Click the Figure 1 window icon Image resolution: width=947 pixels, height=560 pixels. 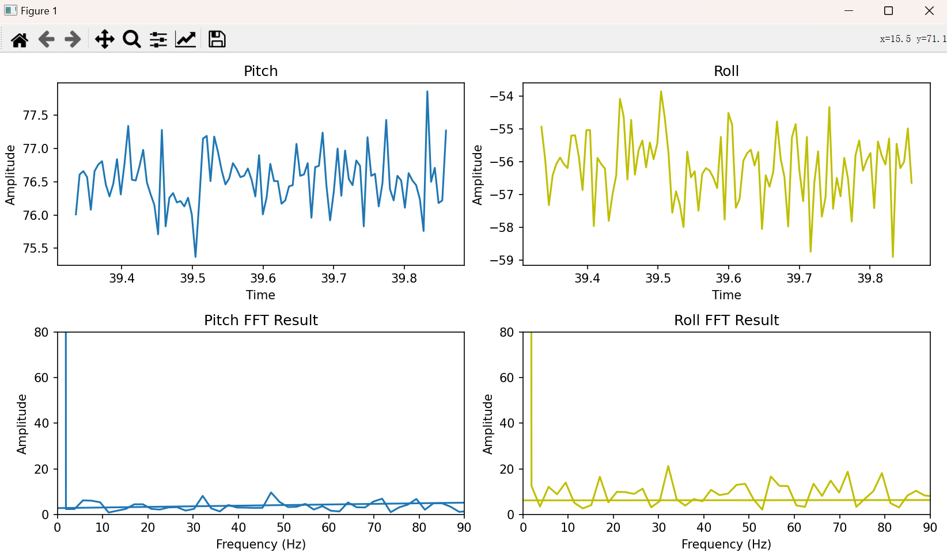(10, 10)
